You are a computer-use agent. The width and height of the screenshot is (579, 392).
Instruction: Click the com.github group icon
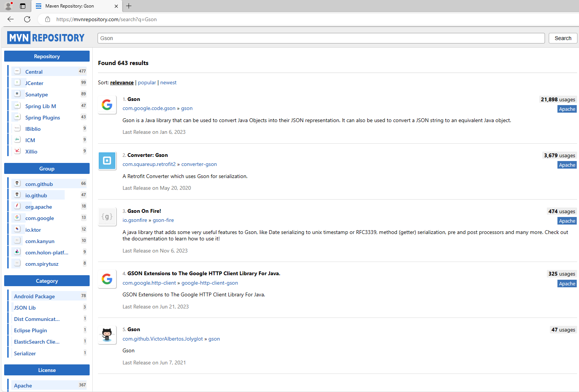click(17, 184)
